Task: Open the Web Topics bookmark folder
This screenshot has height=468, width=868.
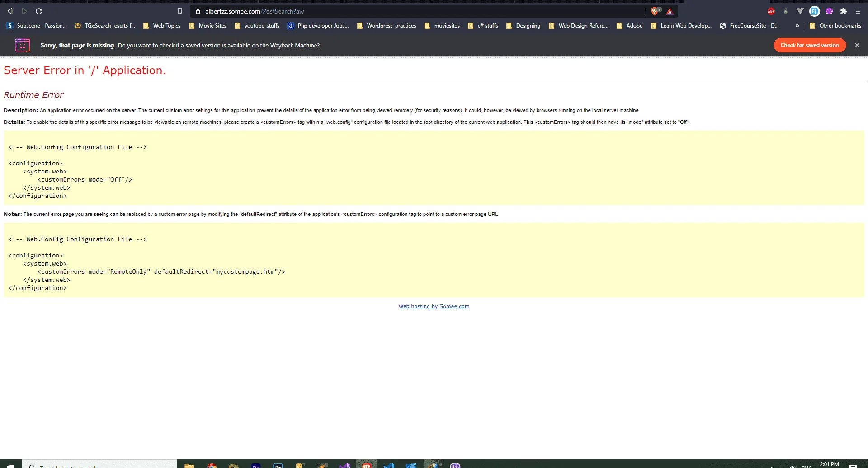Action: pyautogui.click(x=162, y=26)
